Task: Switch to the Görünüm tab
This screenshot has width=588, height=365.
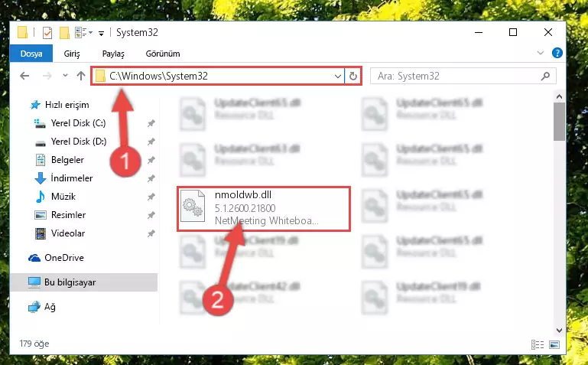Action: click(163, 54)
